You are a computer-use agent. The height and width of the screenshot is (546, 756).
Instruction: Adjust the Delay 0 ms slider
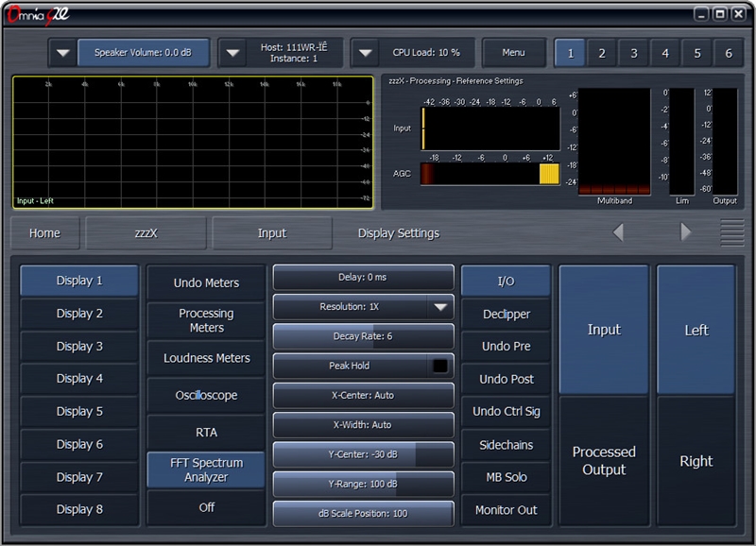coord(363,278)
